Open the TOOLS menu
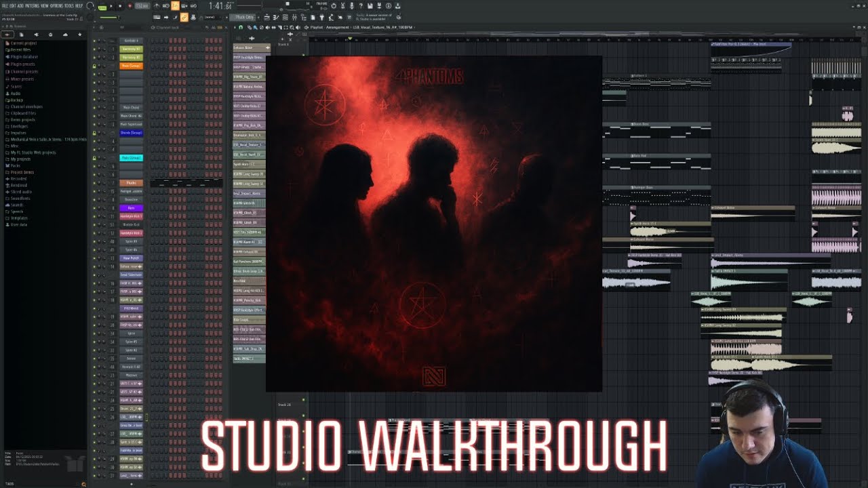Screen dimensions: 868x488 pyautogui.click(x=69, y=6)
